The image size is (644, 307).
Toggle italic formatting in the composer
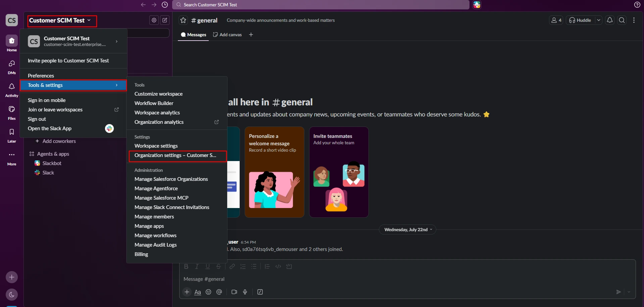[197, 266]
